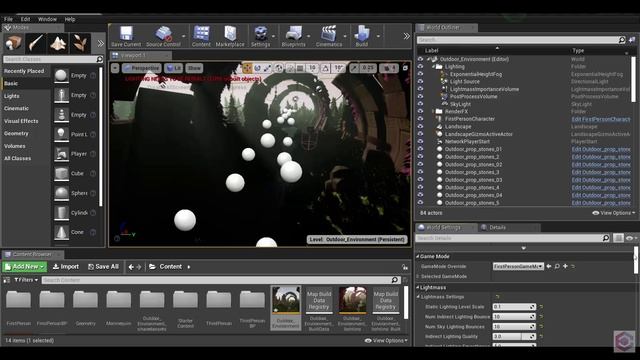Select PostProcessVolume in the World Outliner
640x360 pixels.
click(473, 97)
